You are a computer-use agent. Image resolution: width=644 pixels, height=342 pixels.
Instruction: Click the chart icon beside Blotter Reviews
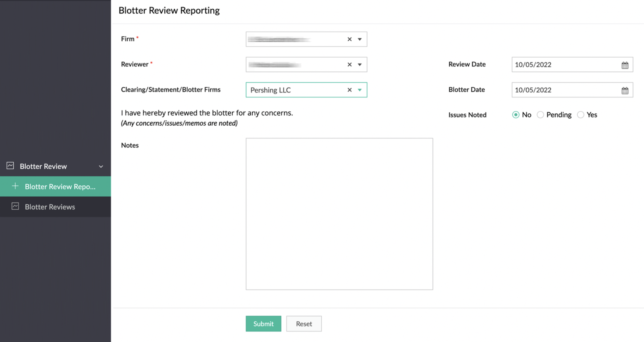(x=15, y=206)
